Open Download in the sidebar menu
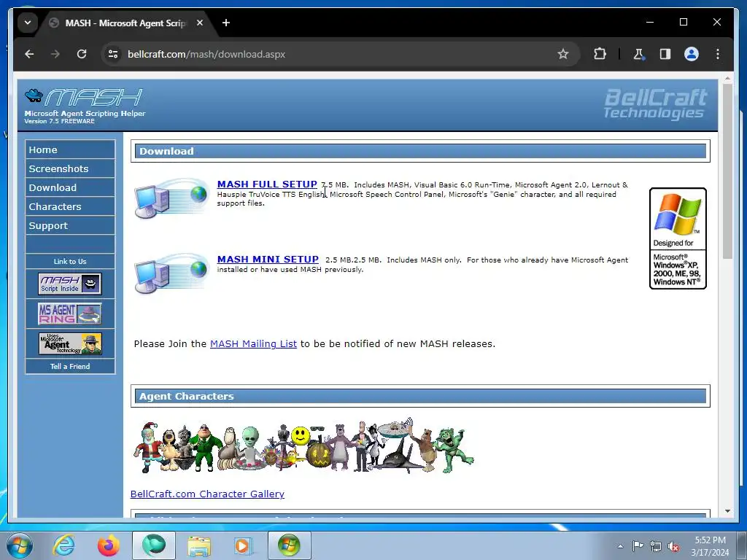This screenshot has height=560, width=747. [x=70, y=187]
